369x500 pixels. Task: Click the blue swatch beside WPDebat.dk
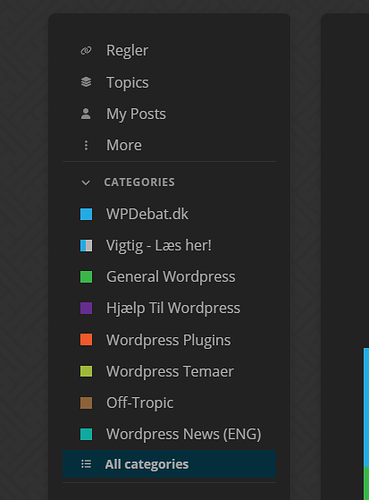86,214
